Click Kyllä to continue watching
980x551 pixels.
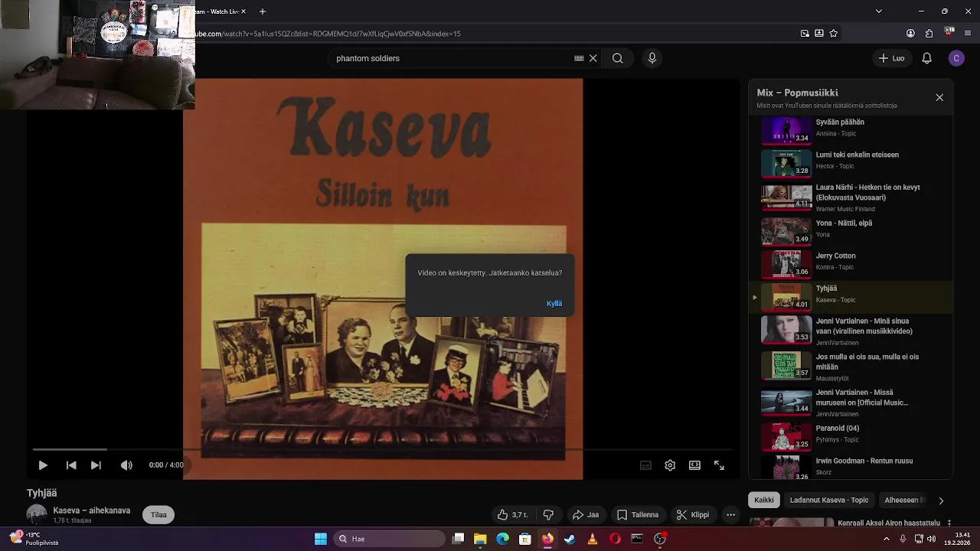(554, 304)
